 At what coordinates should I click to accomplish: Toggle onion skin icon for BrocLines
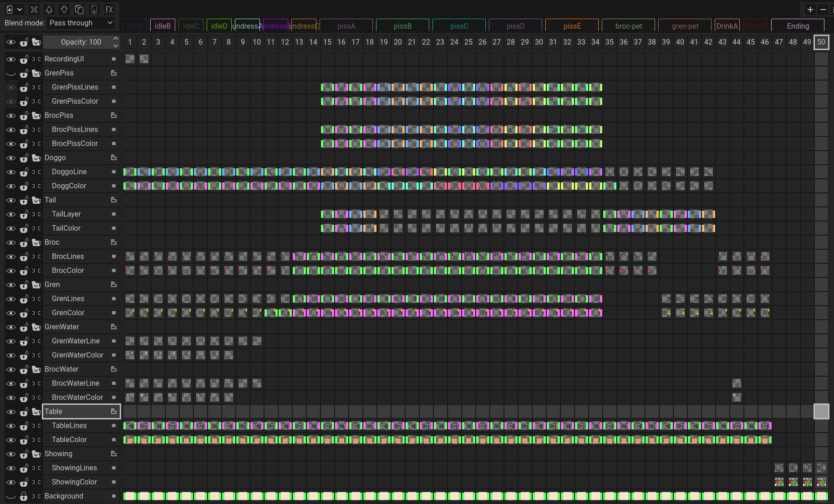pyautogui.click(x=36, y=257)
